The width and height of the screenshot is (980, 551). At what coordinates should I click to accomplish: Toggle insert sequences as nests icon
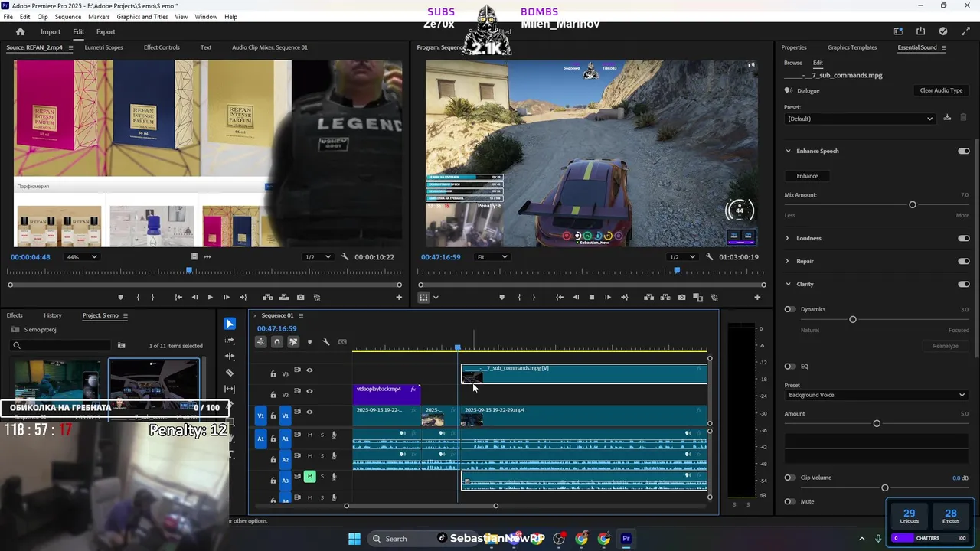click(261, 342)
